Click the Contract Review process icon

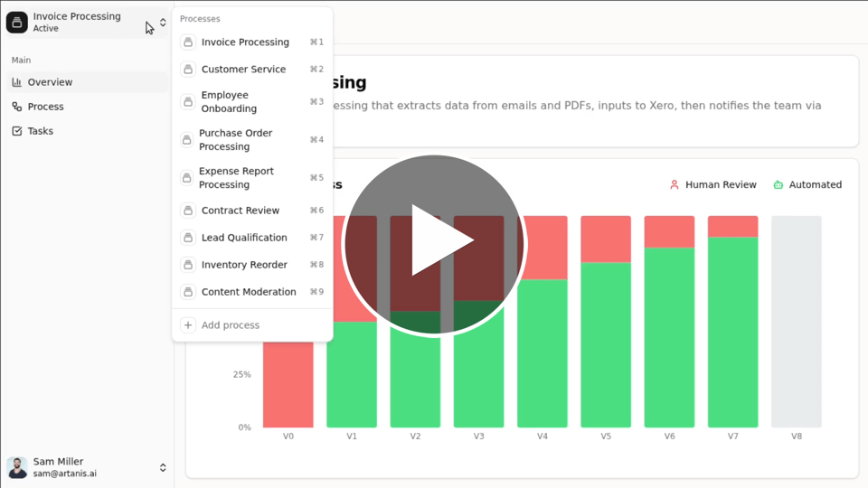pyautogui.click(x=188, y=211)
